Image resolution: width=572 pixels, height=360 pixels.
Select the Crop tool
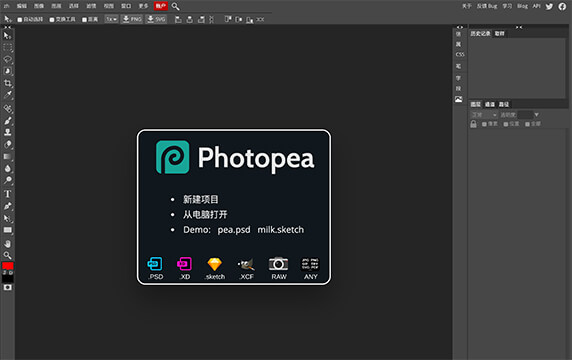pos(7,83)
